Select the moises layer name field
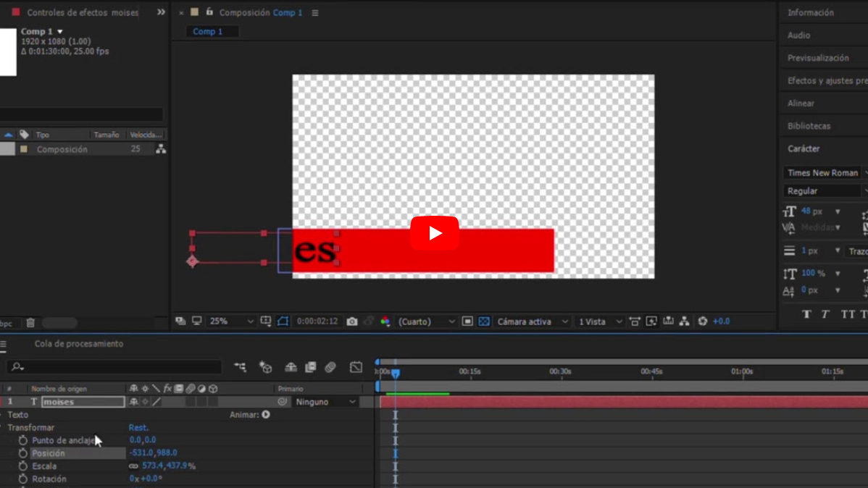Image resolution: width=868 pixels, height=488 pixels. coord(83,402)
